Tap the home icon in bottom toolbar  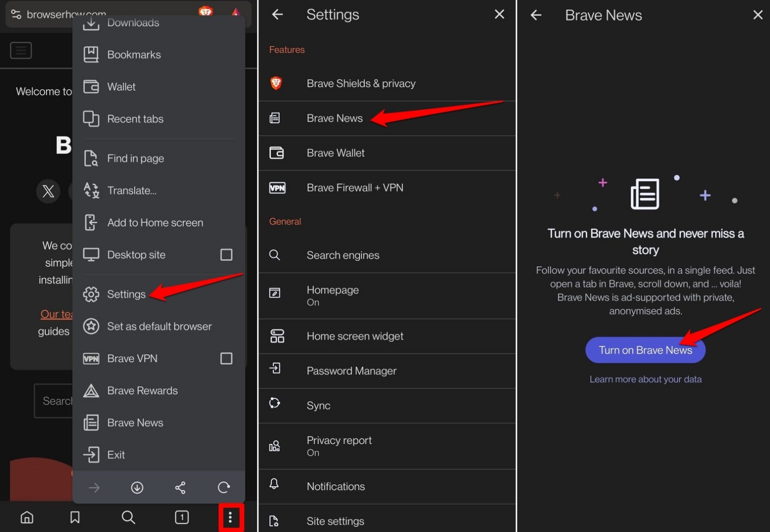(x=27, y=518)
